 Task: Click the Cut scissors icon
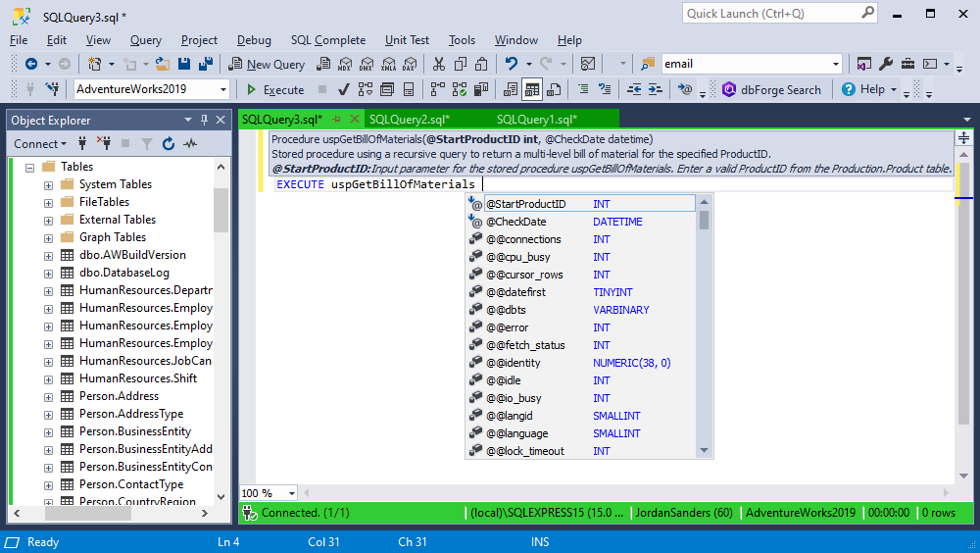[439, 64]
